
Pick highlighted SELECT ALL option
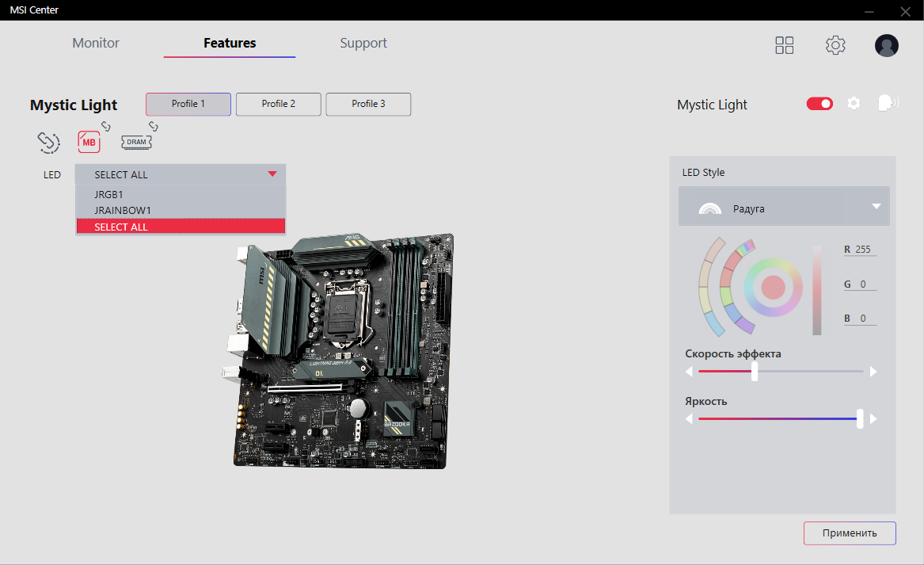181,227
